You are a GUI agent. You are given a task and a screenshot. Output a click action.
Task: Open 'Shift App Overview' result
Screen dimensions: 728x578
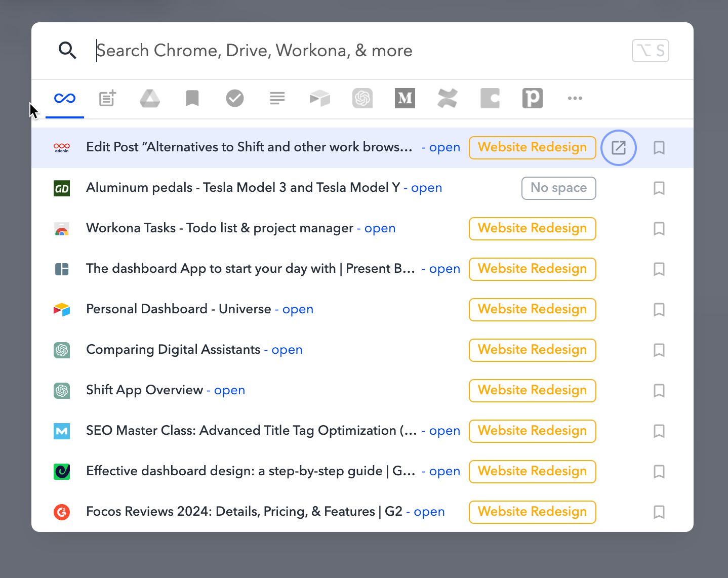(144, 390)
